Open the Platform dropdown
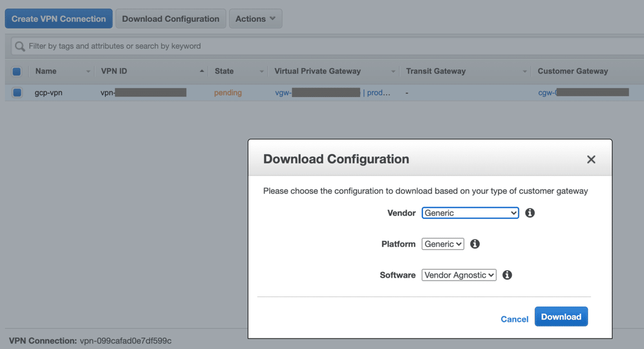Viewport: 644px width, 349px height. (443, 244)
